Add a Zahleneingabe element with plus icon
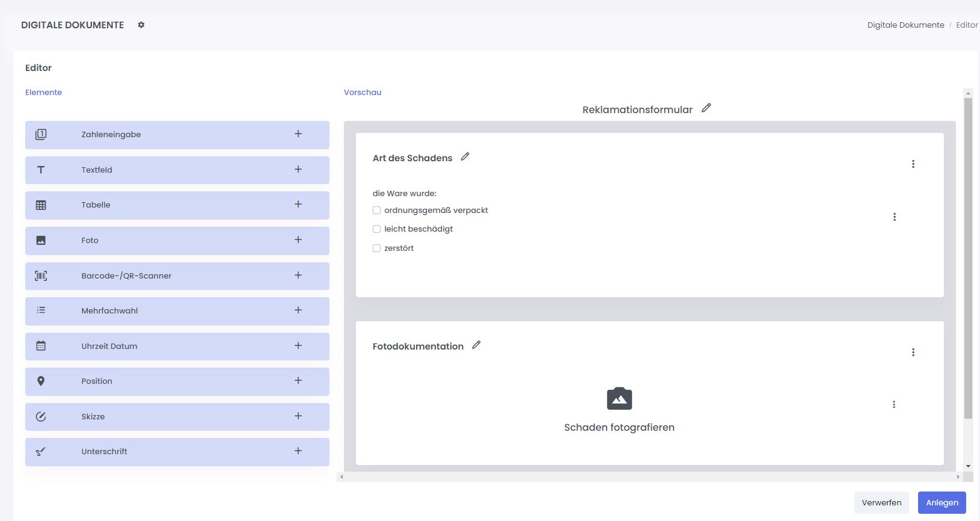This screenshot has height=521, width=980. click(298, 134)
